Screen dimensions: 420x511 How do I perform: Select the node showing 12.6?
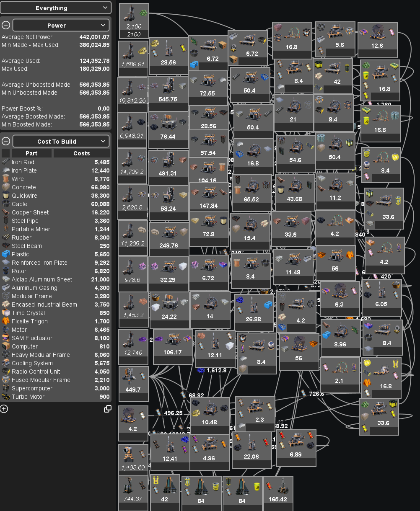pos(377,40)
